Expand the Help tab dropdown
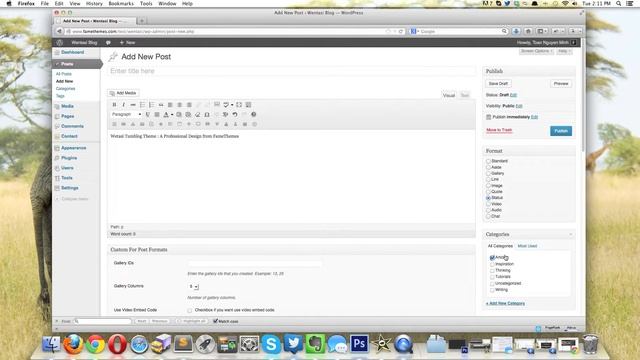The height and width of the screenshot is (360, 640). 564,51
